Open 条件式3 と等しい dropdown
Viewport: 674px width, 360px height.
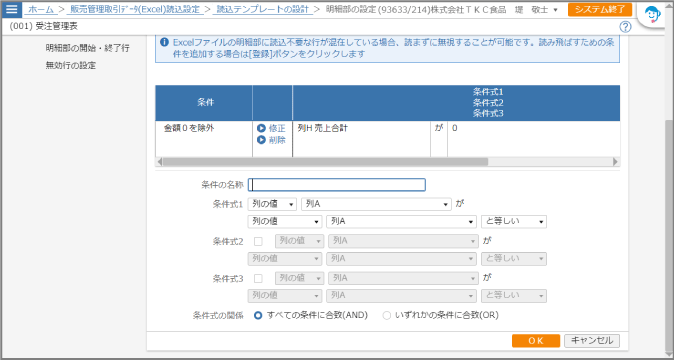[514, 296]
